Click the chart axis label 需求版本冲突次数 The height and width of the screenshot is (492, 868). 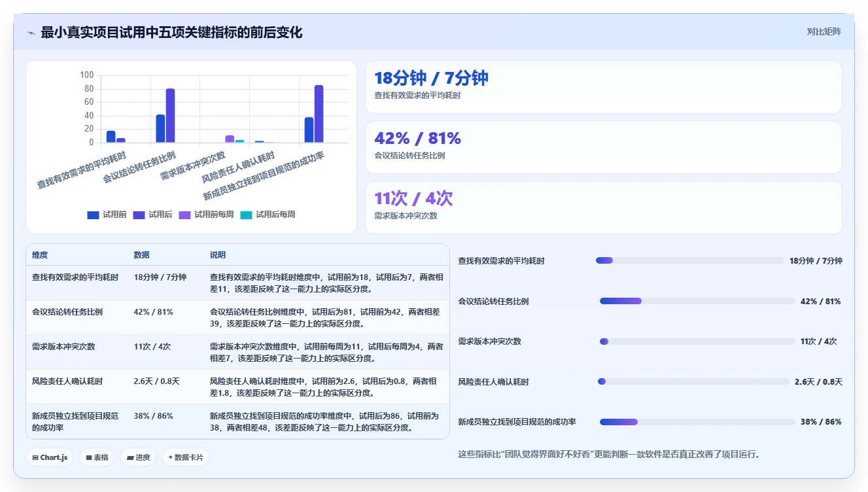(x=193, y=165)
